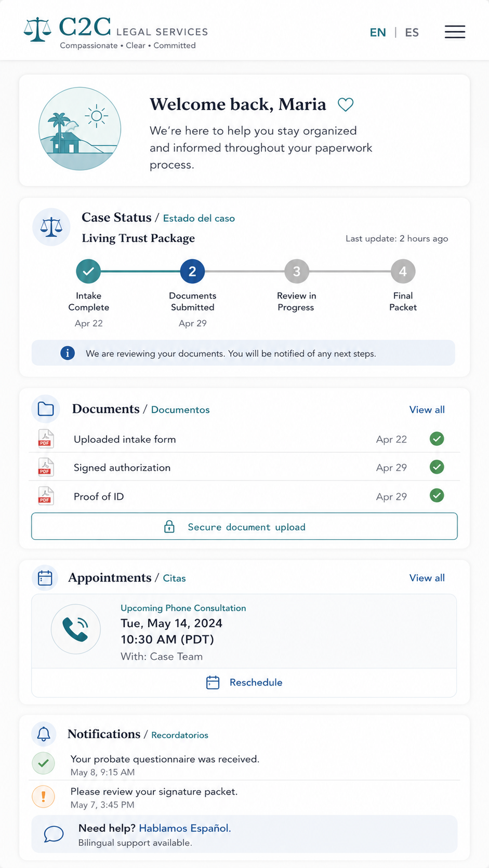Select the Intake Complete checkmark step
The height and width of the screenshot is (868, 489).
pos(88,271)
